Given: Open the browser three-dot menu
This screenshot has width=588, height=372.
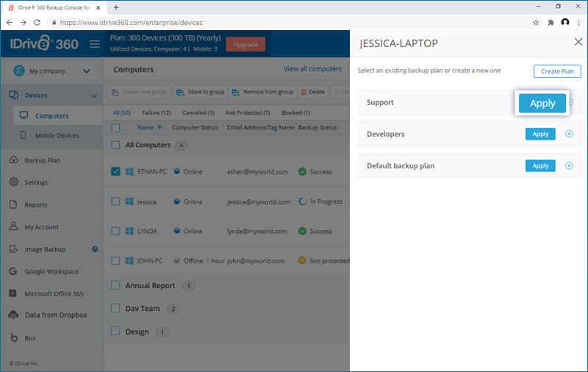Looking at the screenshot, I should (x=579, y=23).
